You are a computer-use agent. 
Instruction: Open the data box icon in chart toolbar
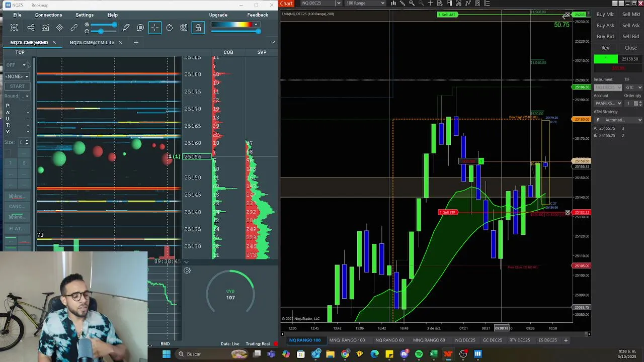click(x=440, y=3)
